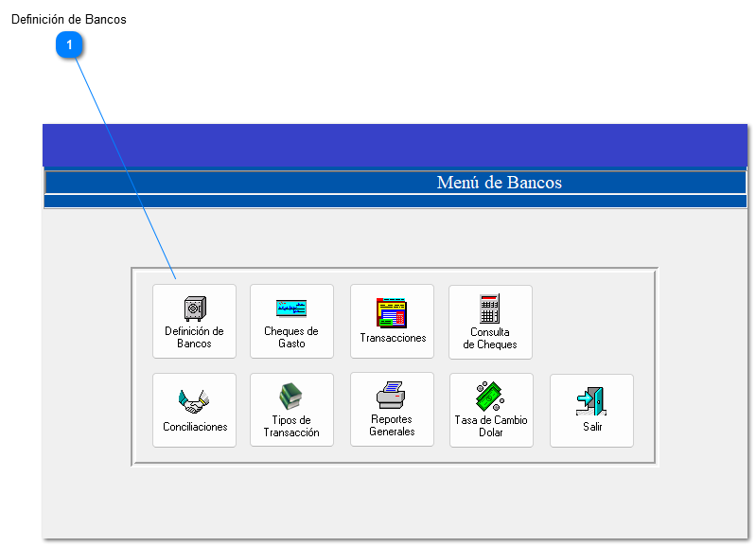756x547 pixels.
Task: Click the safe icon for Definición de Bancos
Action: [x=195, y=309]
